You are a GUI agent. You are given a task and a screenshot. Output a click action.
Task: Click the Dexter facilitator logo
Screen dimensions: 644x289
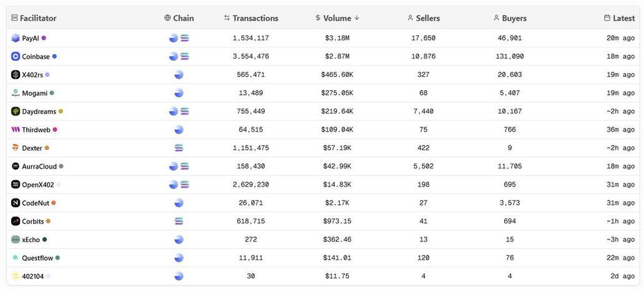16,148
